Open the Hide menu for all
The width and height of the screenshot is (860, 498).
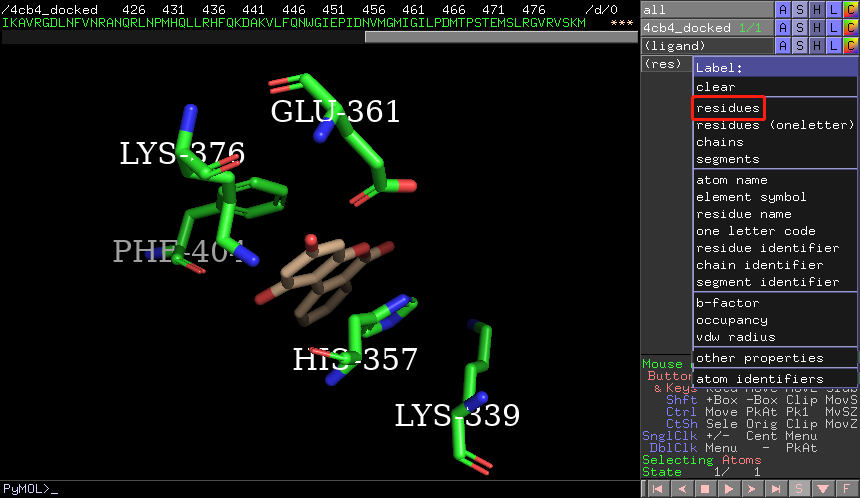point(817,10)
